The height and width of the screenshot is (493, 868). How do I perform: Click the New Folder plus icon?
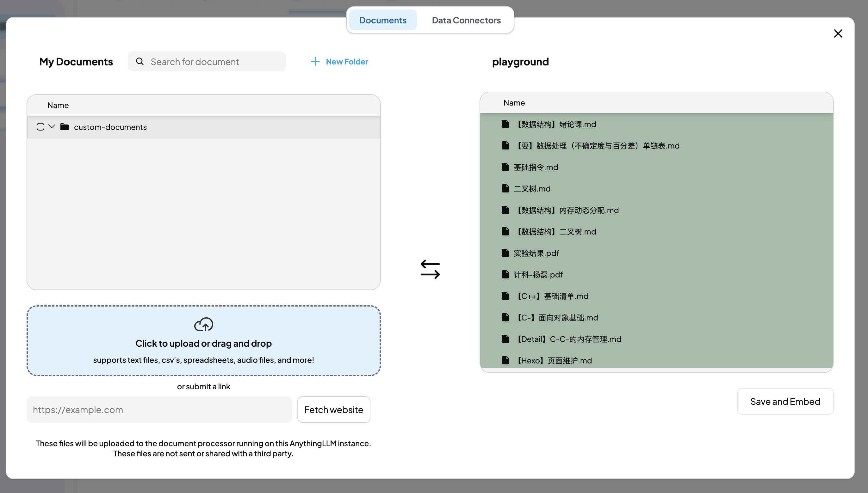tap(314, 61)
